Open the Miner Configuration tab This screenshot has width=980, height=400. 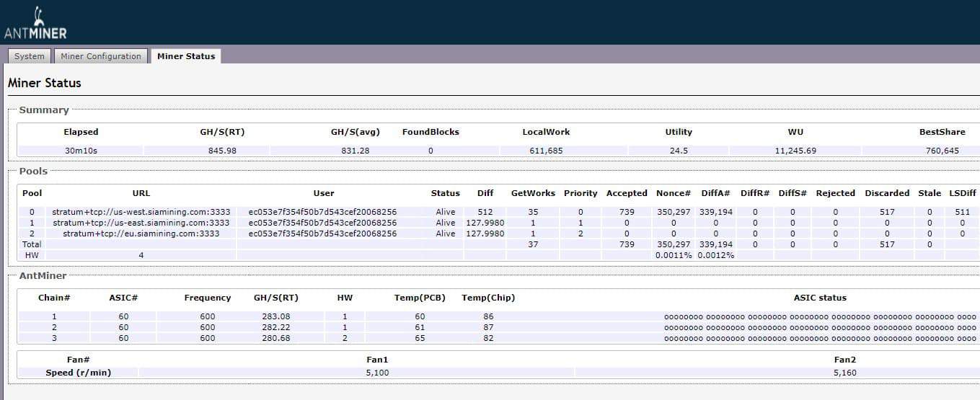(x=101, y=56)
